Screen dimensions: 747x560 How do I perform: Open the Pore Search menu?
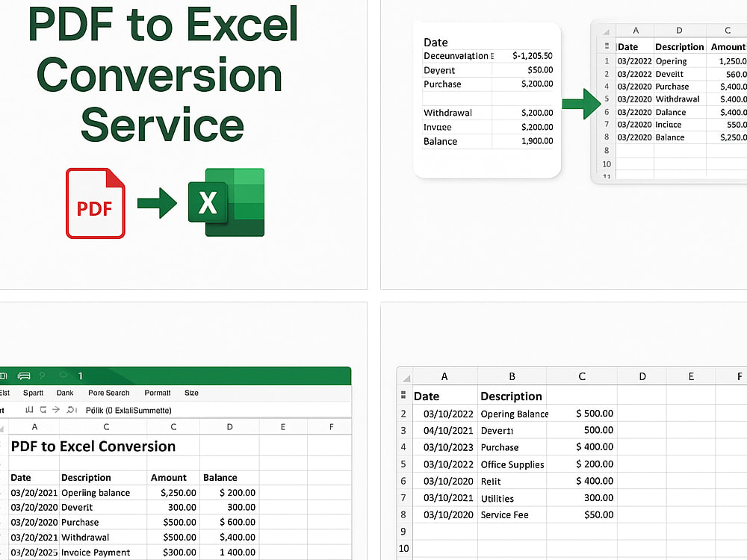pos(108,393)
